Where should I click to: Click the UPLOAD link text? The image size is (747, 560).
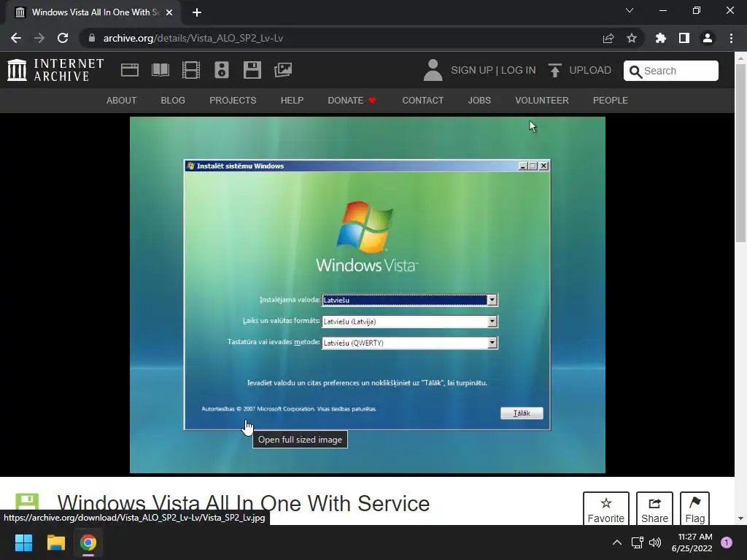click(590, 70)
